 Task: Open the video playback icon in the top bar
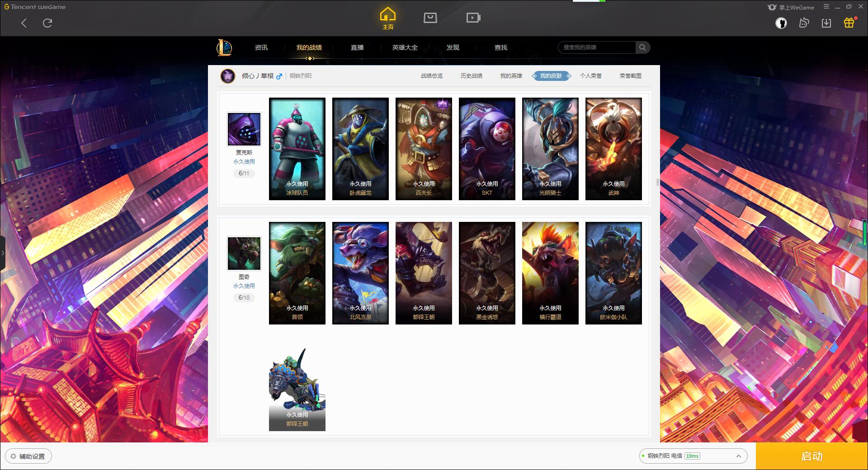(473, 18)
